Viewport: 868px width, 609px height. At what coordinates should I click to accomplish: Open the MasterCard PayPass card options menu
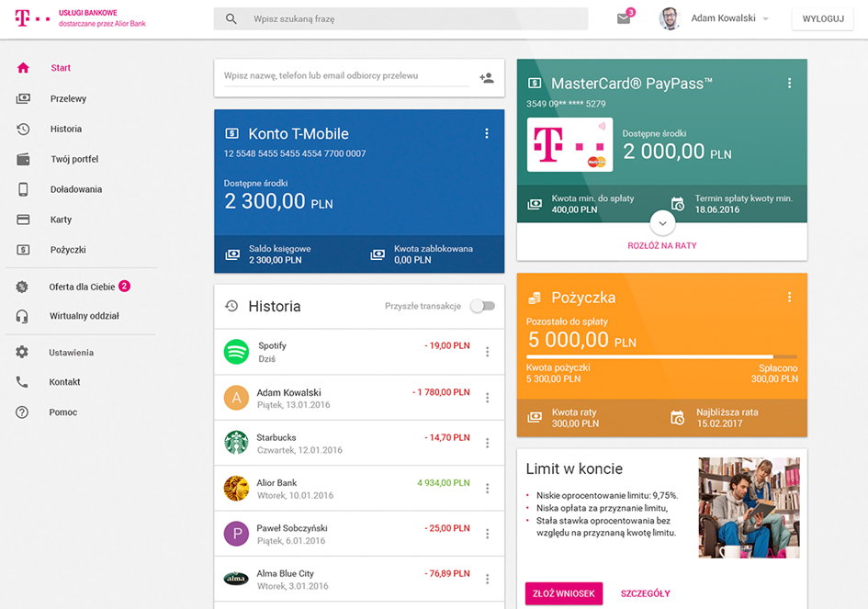(x=789, y=83)
